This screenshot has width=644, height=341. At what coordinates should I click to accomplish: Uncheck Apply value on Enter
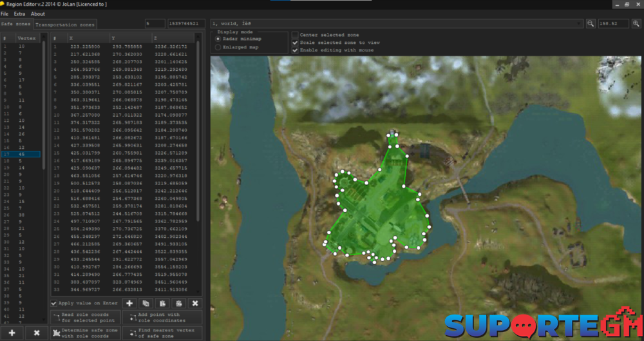pos(54,303)
